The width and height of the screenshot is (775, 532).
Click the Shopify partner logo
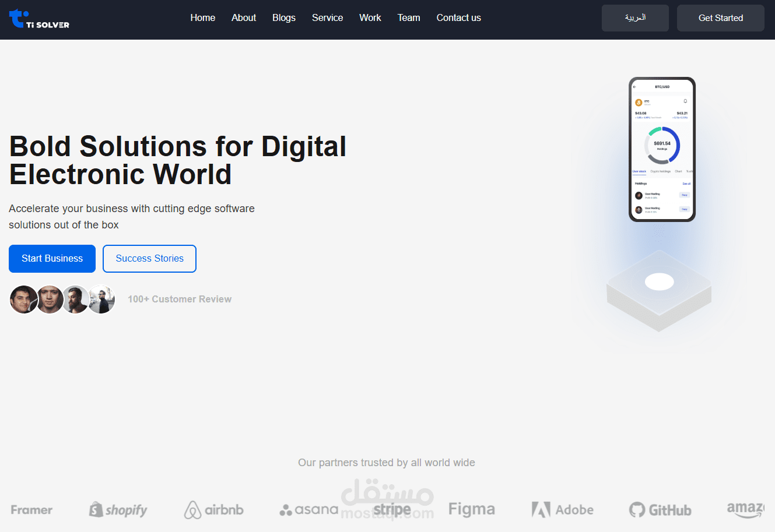tap(118, 510)
